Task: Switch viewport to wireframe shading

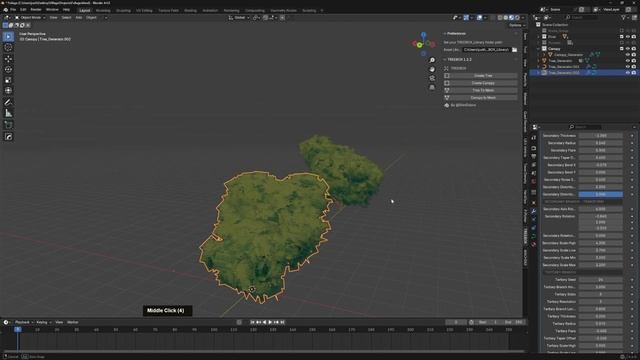Action: click(x=500, y=18)
